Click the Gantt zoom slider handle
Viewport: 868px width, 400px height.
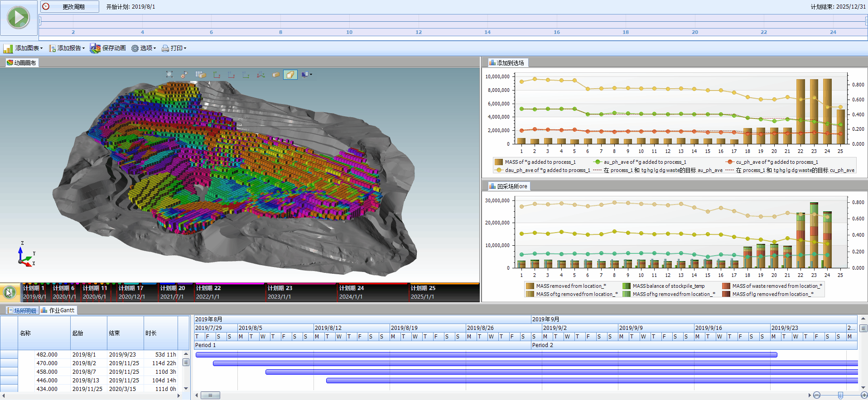840,395
